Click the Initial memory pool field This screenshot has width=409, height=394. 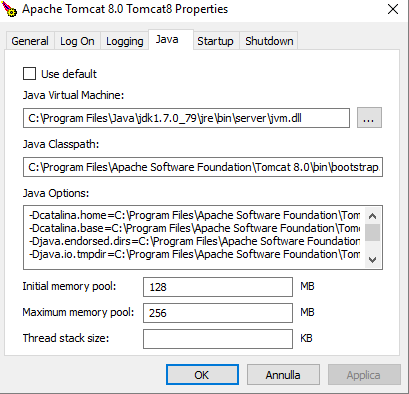point(218,287)
